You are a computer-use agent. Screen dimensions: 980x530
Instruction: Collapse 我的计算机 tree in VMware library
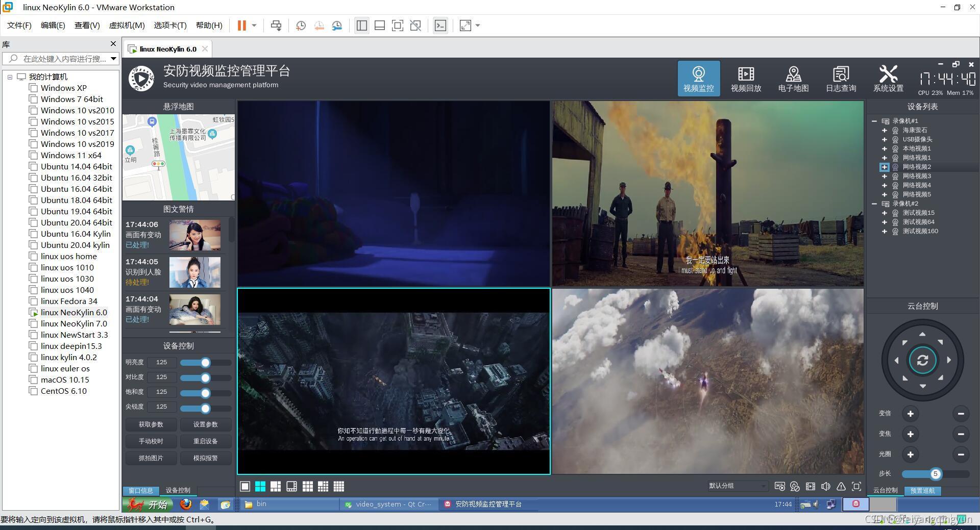10,77
